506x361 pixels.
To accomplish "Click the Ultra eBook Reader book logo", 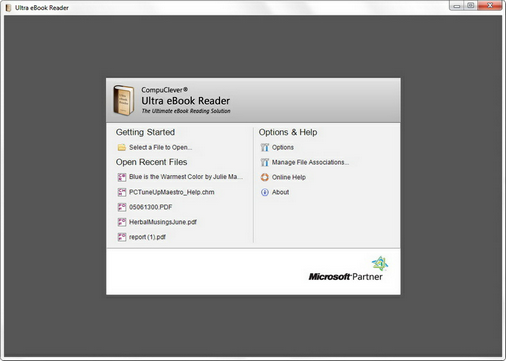I will click(x=124, y=100).
